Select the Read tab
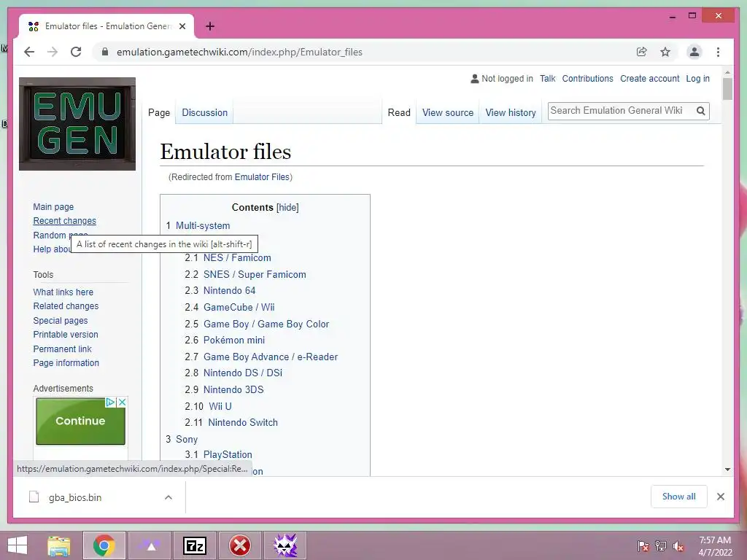 click(399, 113)
